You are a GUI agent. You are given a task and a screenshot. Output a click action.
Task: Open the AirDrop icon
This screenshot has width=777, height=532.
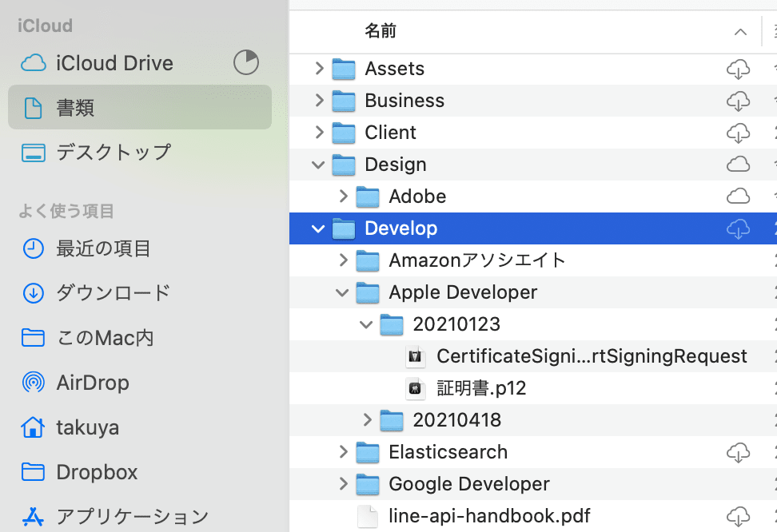point(34,383)
